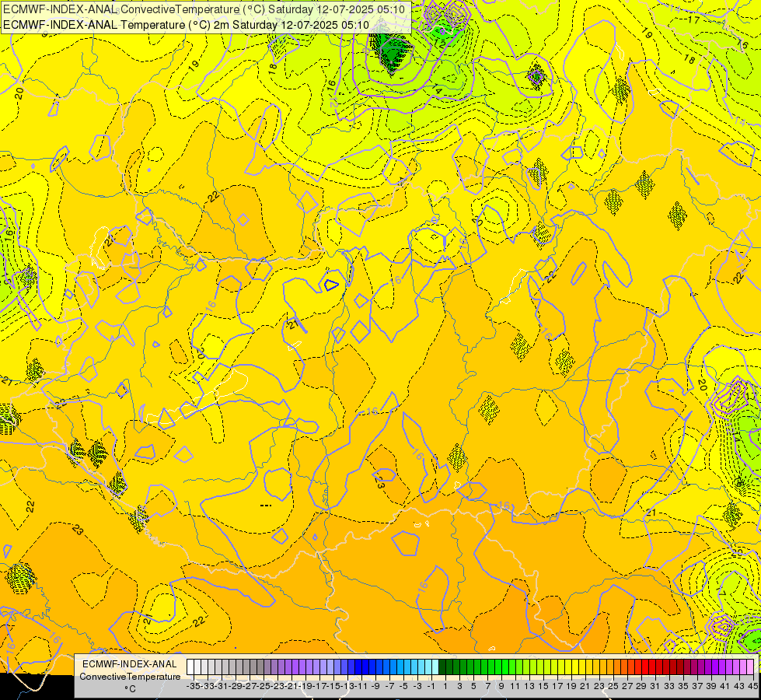The width and height of the screenshot is (761, 700).
Task: Click the legend label 'ConvectiveTemperature'
Action: pyautogui.click(x=130, y=677)
